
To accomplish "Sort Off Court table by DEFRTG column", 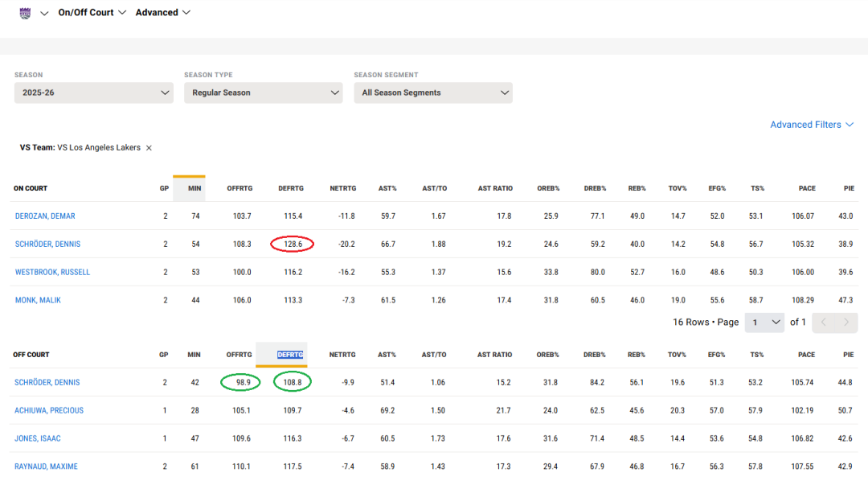I will point(290,355).
